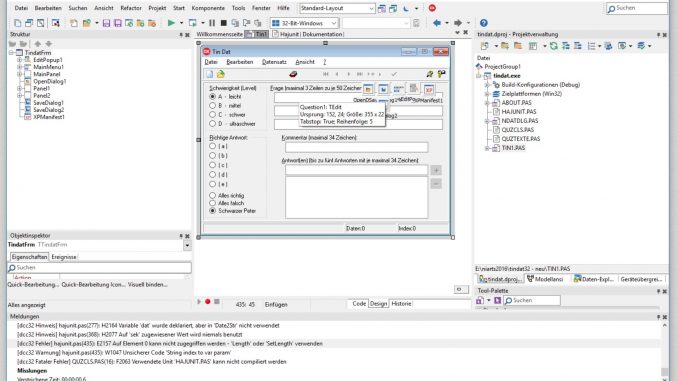The height and width of the screenshot is (381, 678).
Task: Expand the TIN1.PAS node
Action: [x=487, y=148]
